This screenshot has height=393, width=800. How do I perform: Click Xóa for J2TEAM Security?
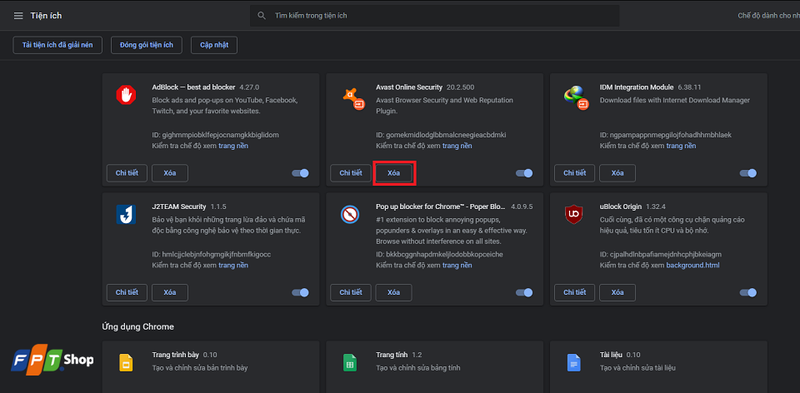tap(170, 292)
